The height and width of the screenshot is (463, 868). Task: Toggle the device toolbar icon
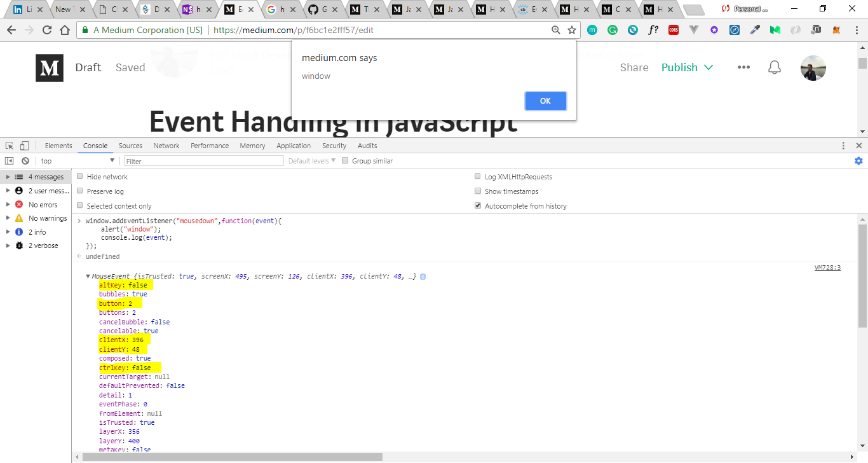click(24, 146)
